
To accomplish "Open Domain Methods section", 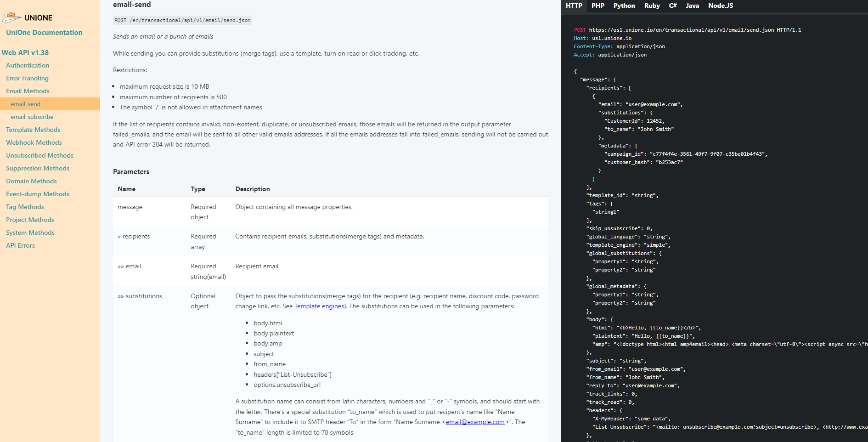I will coord(31,181).
